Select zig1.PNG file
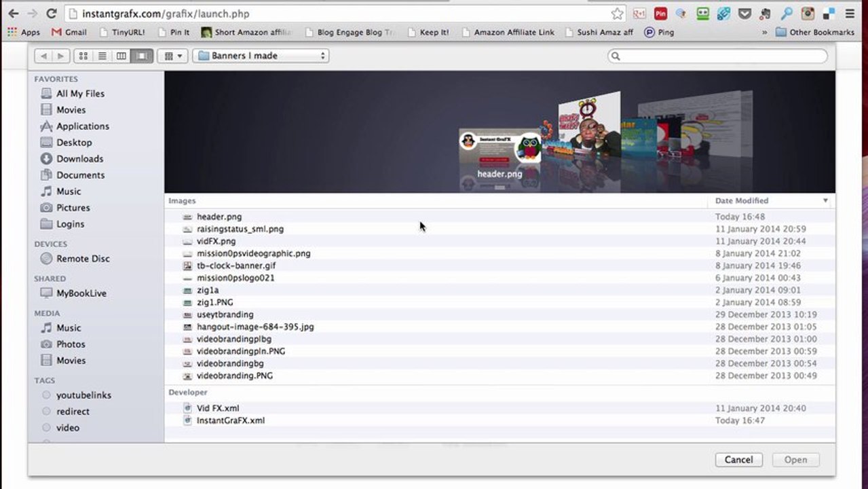This screenshot has width=868, height=489. coord(499,302)
